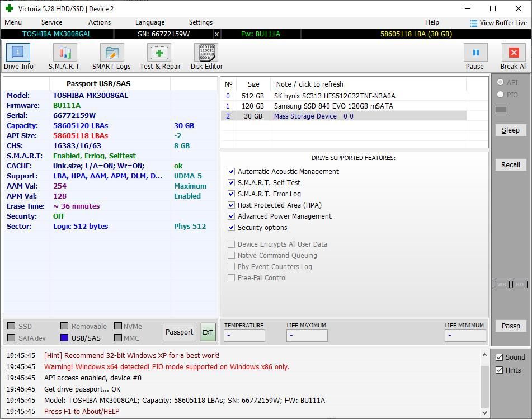Click the WR indicator in right panel
Image resolution: width=532 pixels, height=419 pixels.
tap(502, 284)
